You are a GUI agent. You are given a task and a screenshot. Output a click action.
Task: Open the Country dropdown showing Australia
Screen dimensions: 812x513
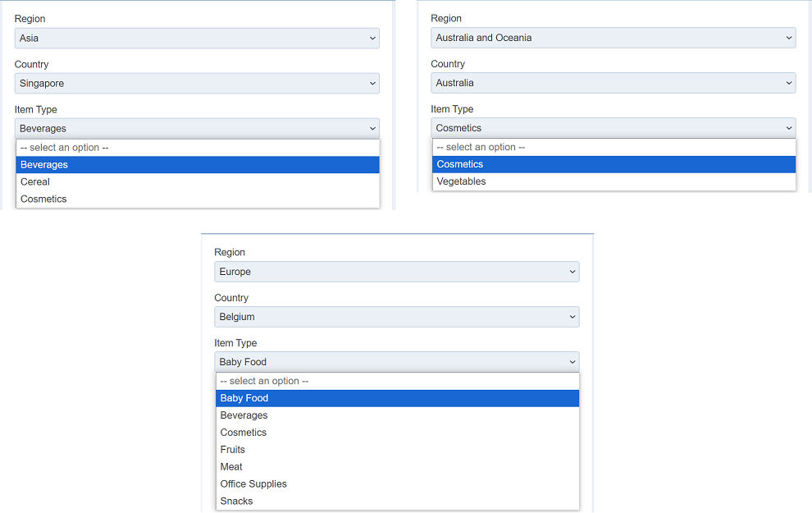[x=613, y=83]
